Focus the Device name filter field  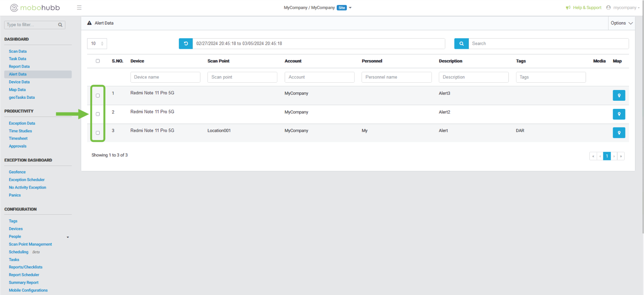[165, 77]
